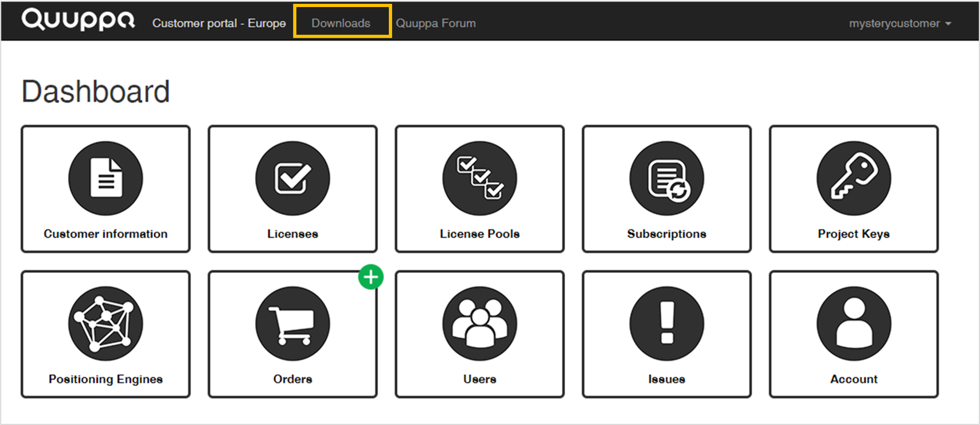Go to Quuppa Forum in navbar
This screenshot has height=425, width=980.
pos(436,23)
